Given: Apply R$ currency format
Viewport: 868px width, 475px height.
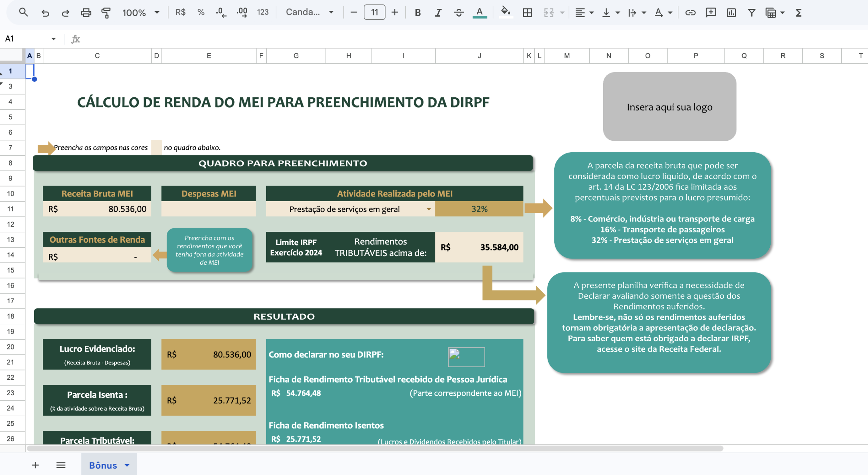Looking at the screenshot, I should pos(180,13).
